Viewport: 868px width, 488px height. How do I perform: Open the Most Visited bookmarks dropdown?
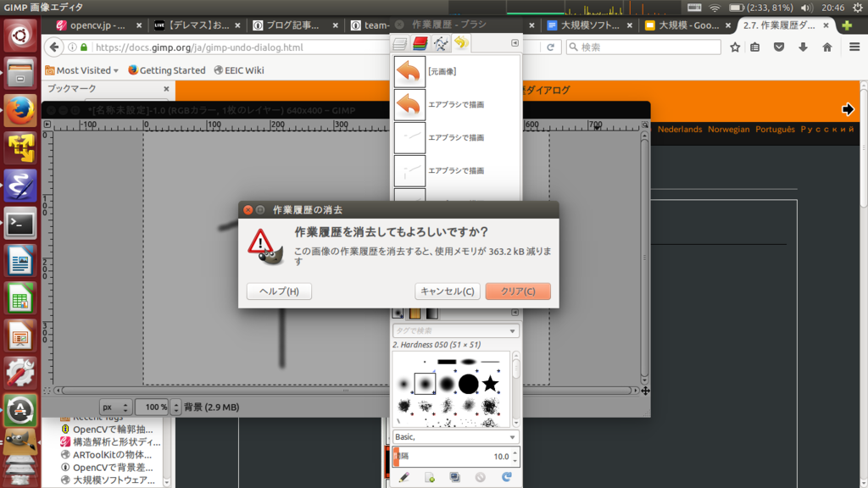(x=82, y=70)
